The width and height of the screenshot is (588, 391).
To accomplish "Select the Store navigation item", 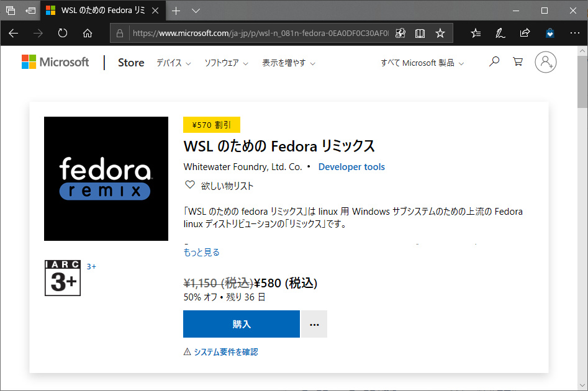I will (130, 62).
